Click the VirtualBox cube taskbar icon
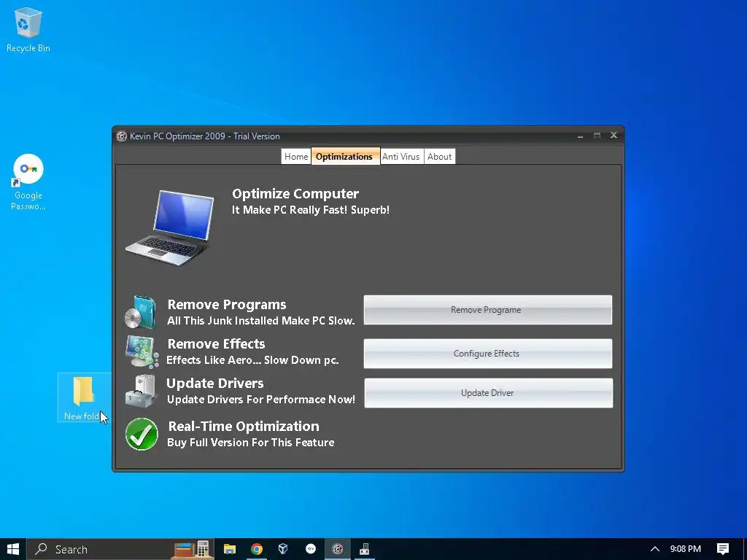Screen dimensions: 747x560 click(284, 549)
